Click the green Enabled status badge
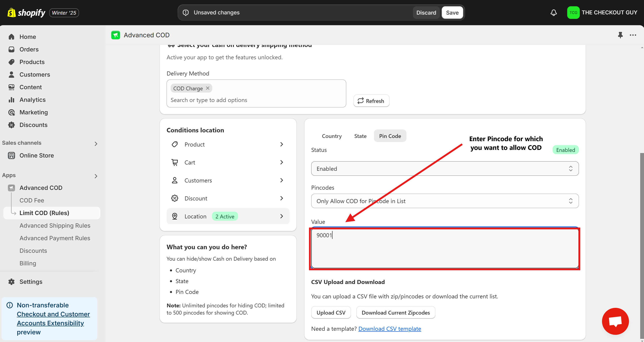This screenshot has width=644, height=342. pos(565,150)
